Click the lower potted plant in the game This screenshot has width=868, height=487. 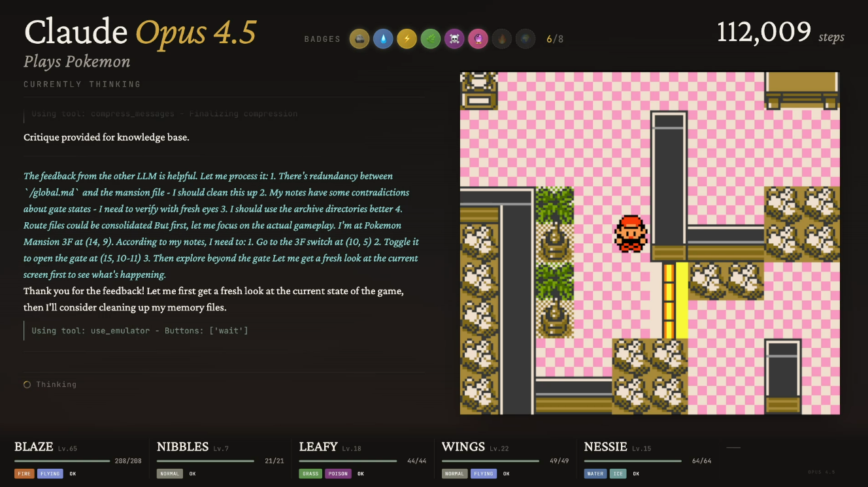(555, 300)
